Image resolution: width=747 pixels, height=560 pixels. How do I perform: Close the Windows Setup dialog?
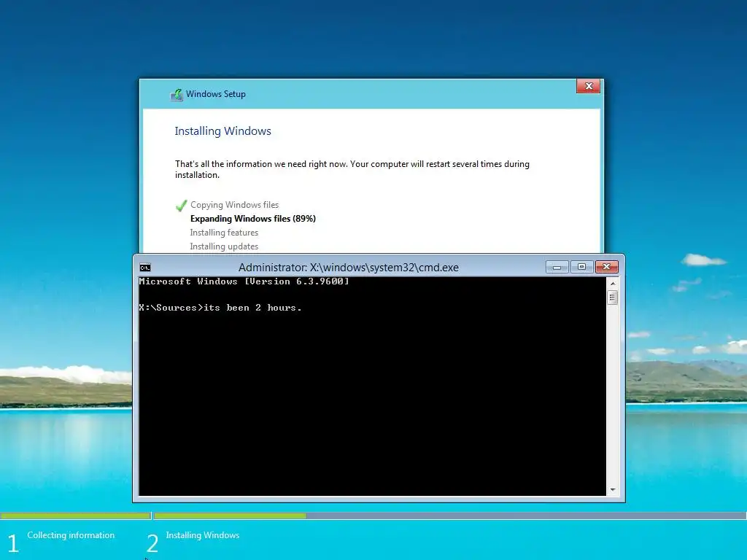589,86
